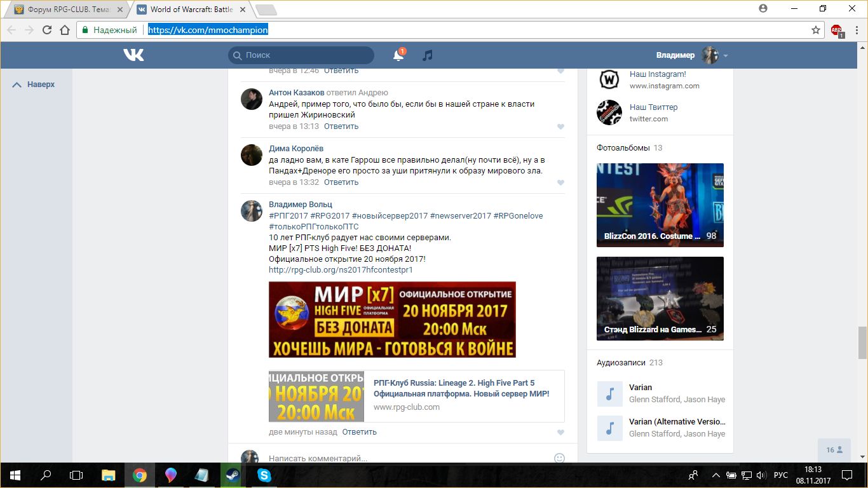The width and height of the screenshot is (868, 488).
Task: Like Дима Королёв's comment
Action: 560,182
